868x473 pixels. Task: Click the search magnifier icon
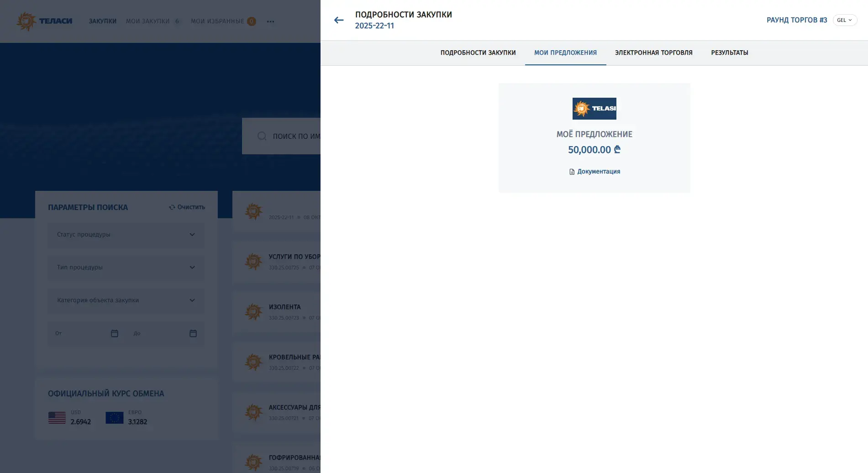[262, 136]
